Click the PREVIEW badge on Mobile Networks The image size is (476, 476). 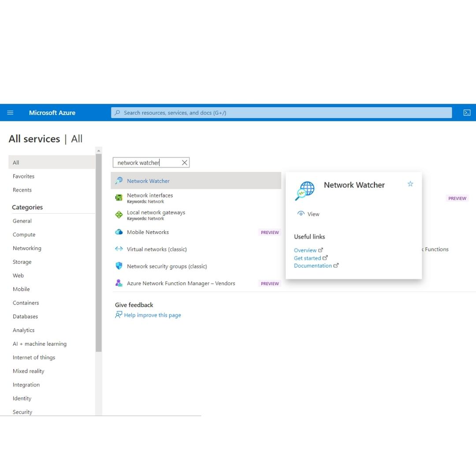[270, 232]
